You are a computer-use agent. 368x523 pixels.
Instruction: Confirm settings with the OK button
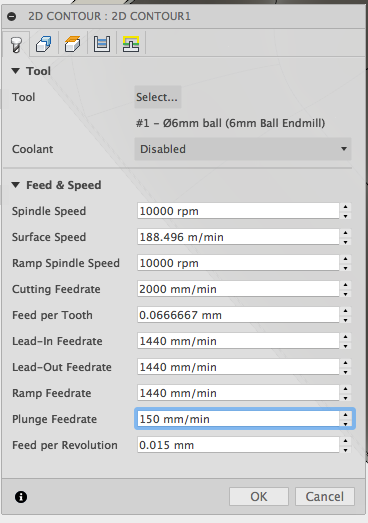click(x=259, y=497)
